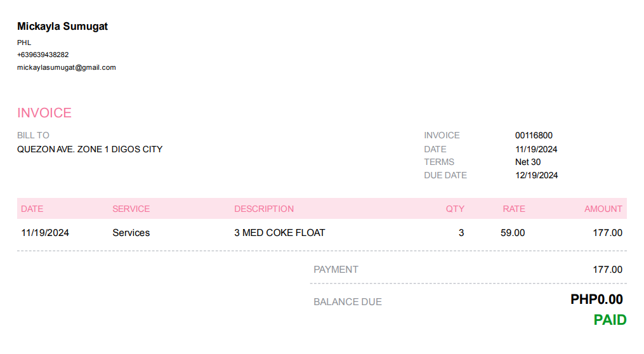The image size is (644, 354).
Task: Click the phone number +639639438282
Action: (x=43, y=55)
